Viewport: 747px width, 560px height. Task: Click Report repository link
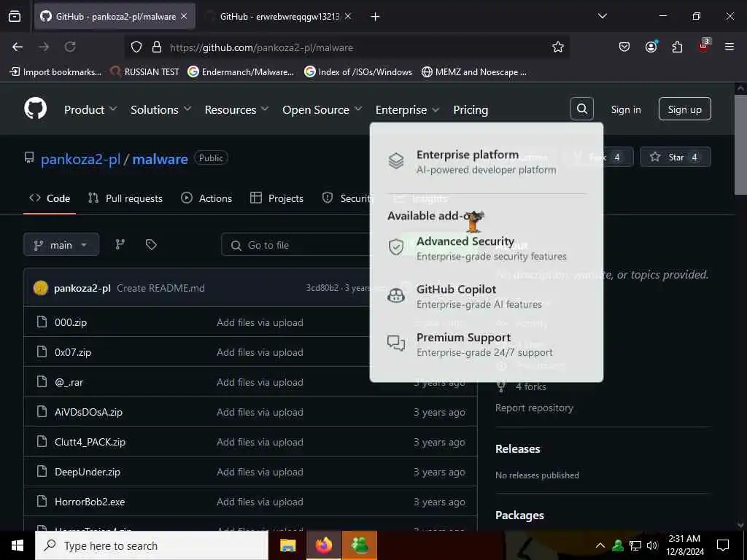[x=534, y=408]
